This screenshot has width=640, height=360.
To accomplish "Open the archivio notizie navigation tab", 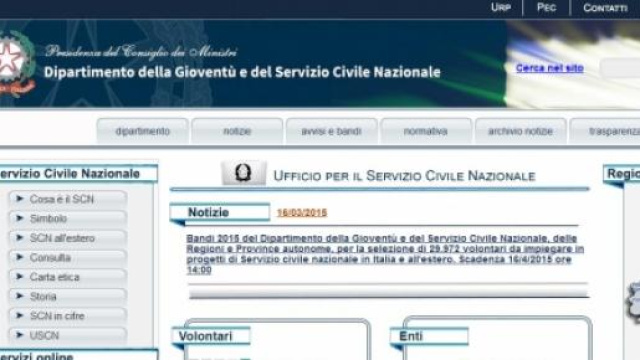I will coord(520,131).
